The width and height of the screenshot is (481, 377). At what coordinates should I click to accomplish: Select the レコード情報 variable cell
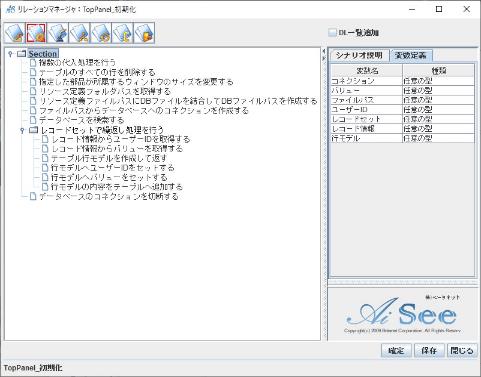pyautogui.click(x=367, y=129)
